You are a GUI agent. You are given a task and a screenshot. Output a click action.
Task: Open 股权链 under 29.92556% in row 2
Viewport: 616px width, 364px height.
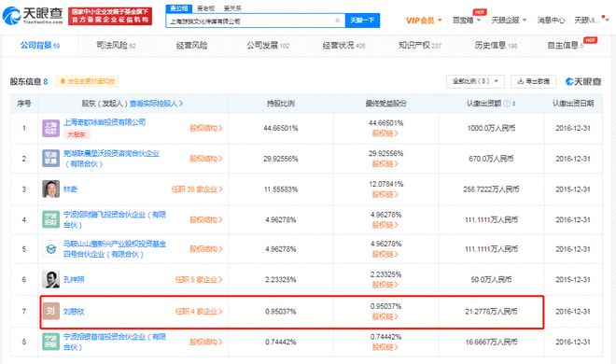tap(385, 164)
